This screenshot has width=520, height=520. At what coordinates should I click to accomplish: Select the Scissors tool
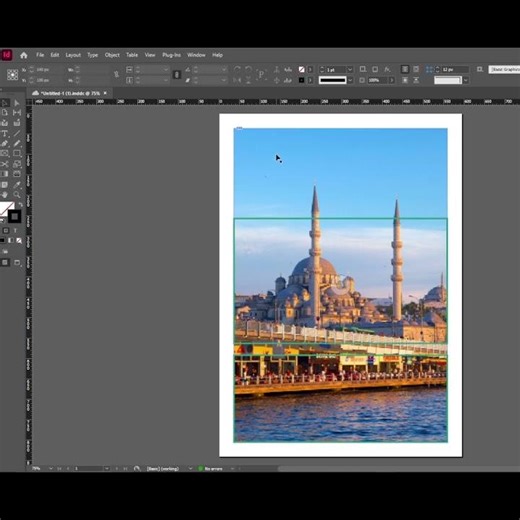pos(4,164)
